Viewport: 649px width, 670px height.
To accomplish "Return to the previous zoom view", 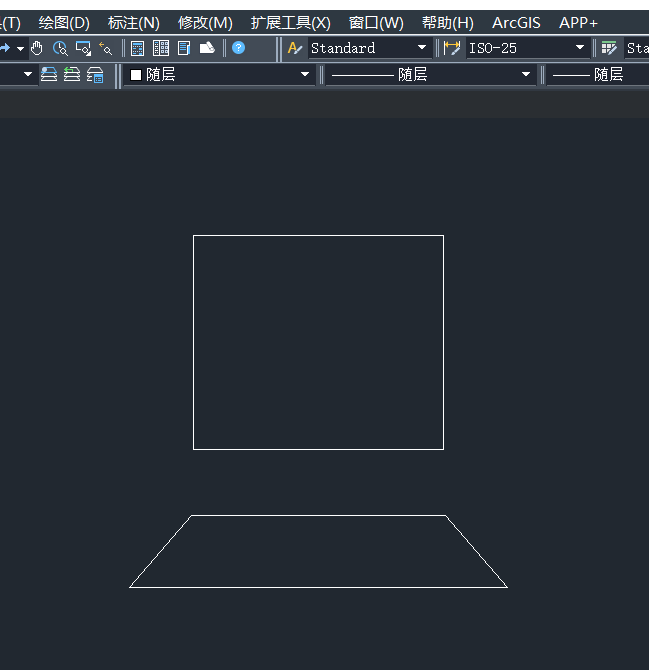I will coord(106,48).
